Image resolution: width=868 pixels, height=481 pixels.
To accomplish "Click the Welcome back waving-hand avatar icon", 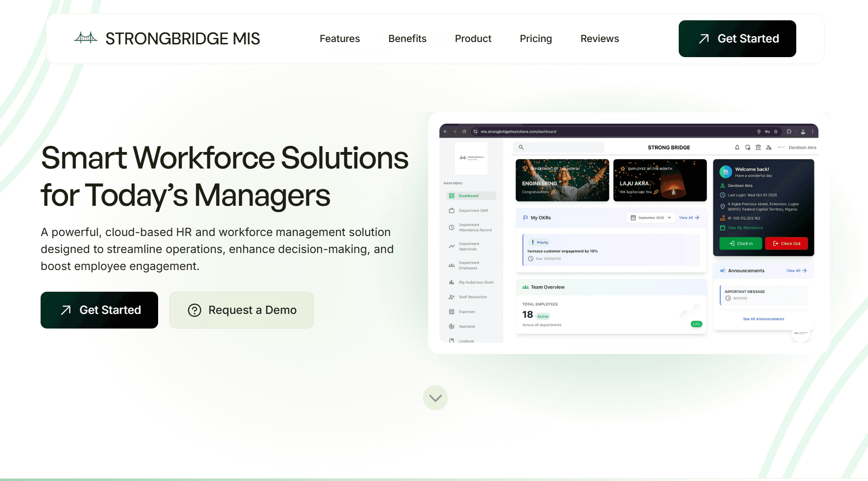I will tap(725, 172).
